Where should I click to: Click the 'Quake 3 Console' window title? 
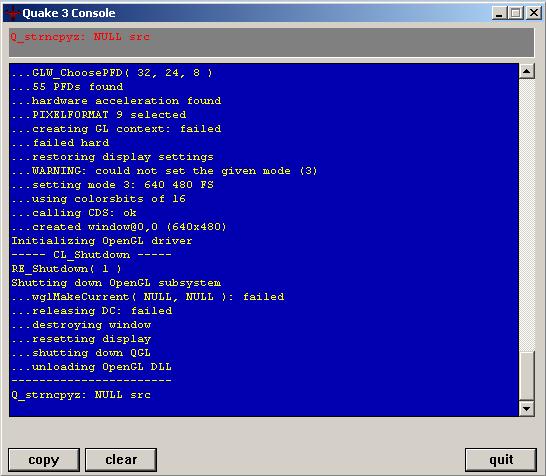[69, 13]
